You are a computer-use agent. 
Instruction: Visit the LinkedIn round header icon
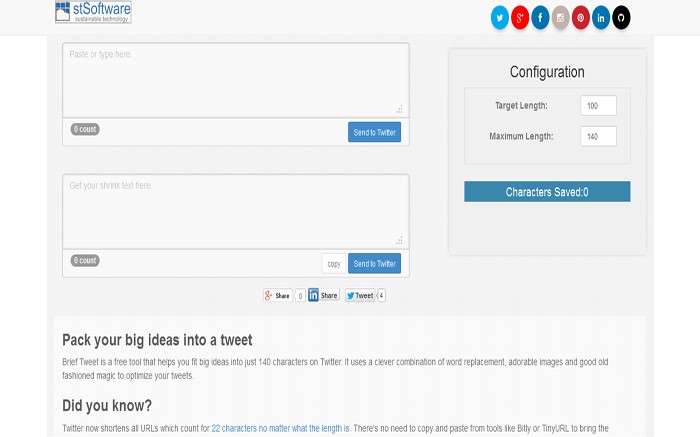601,17
